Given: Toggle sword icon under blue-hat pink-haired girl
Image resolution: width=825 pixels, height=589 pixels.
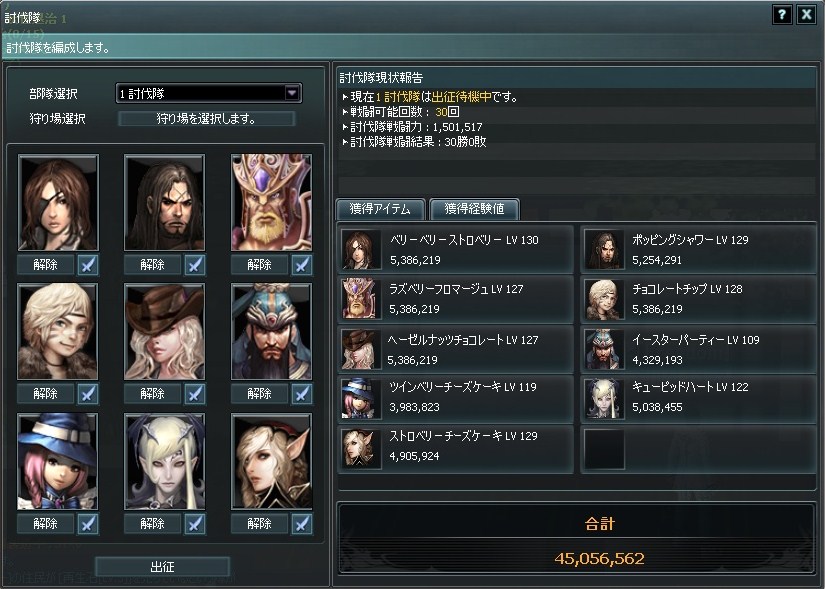Looking at the screenshot, I should (x=88, y=524).
